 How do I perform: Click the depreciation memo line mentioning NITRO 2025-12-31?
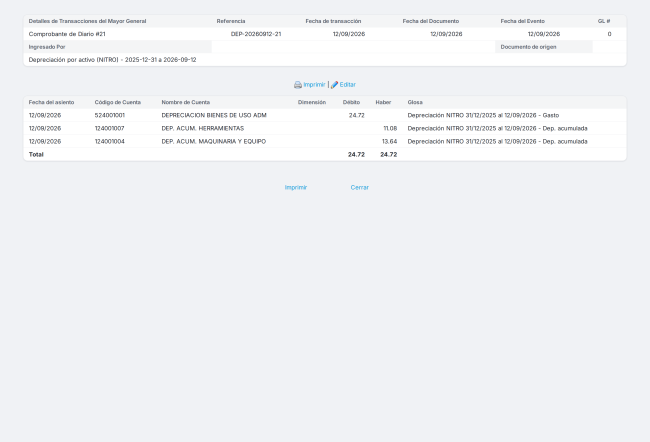(112, 60)
